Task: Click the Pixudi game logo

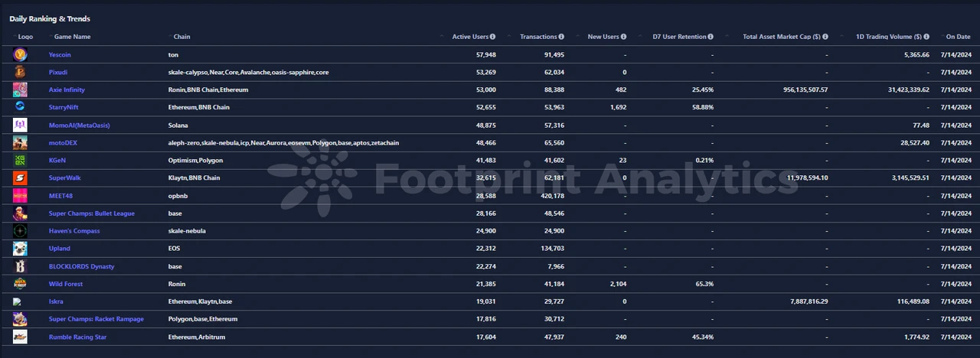Action: point(21,72)
